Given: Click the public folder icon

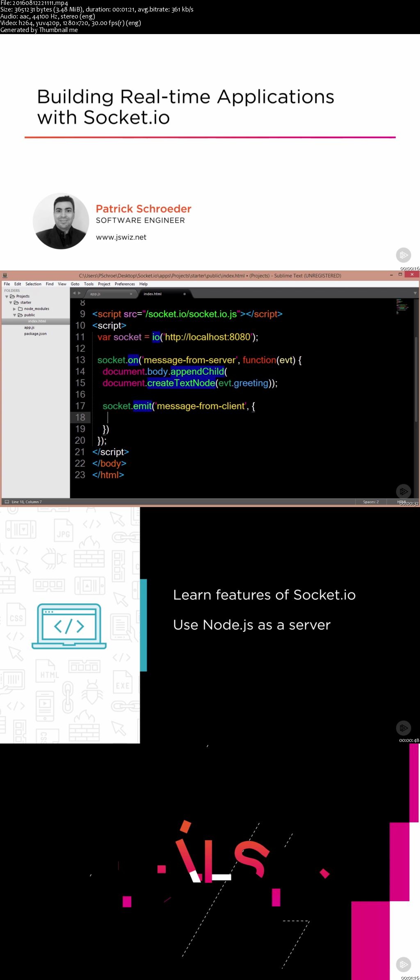Looking at the screenshot, I should point(20,315).
